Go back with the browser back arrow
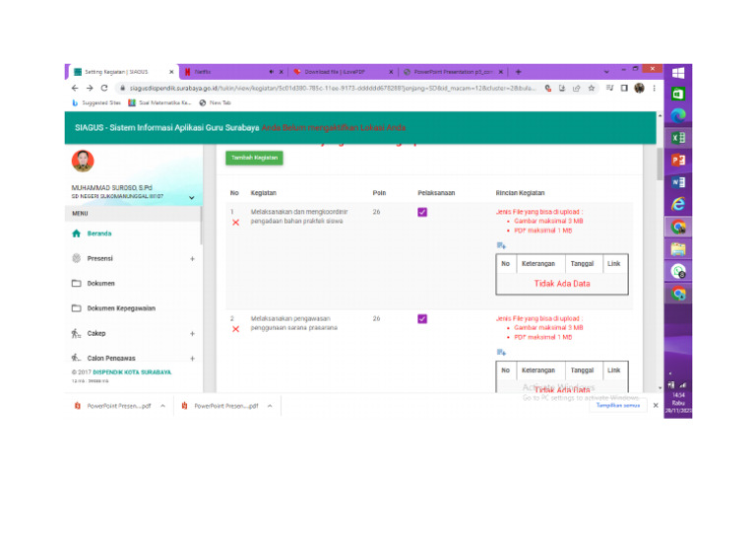The width and height of the screenshot is (756, 535). pyautogui.click(x=75, y=89)
